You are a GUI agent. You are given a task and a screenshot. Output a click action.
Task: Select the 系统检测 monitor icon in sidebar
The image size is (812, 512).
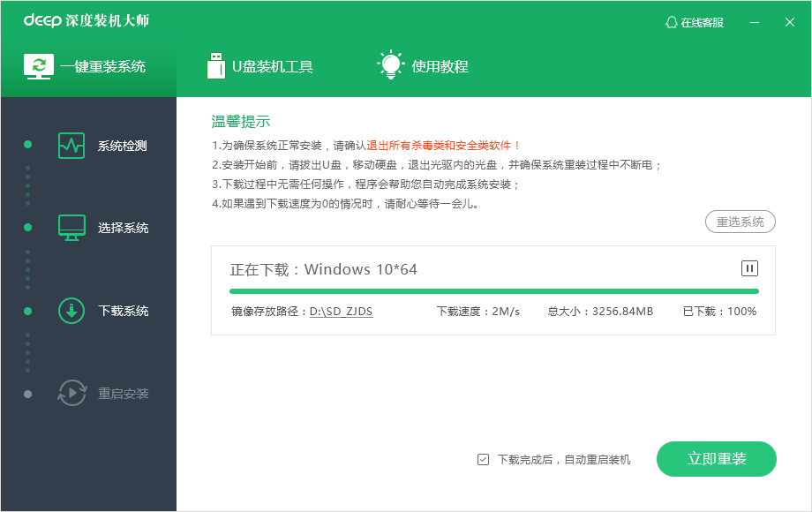coord(71,144)
